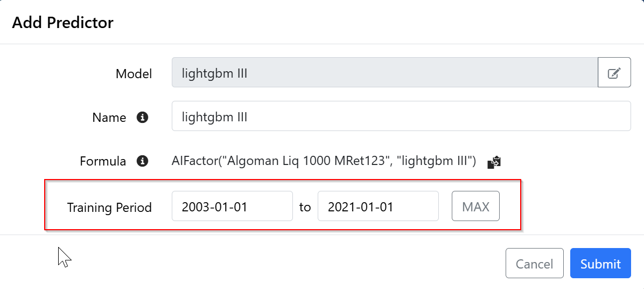This screenshot has width=644, height=289.
Task: Copy the AIFactor formula using the clipboard icon
Action: (494, 161)
